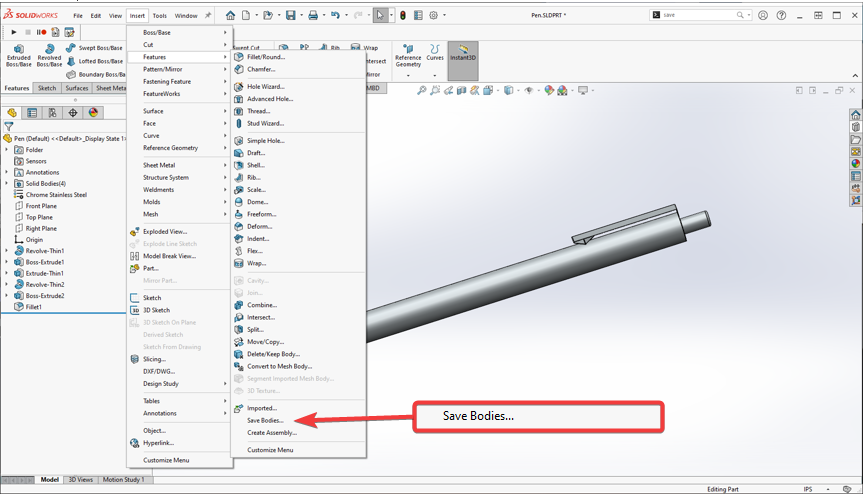This screenshot has height=495, width=865.
Task: Click the Home icon in the top toolbar
Action: tap(231, 15)
